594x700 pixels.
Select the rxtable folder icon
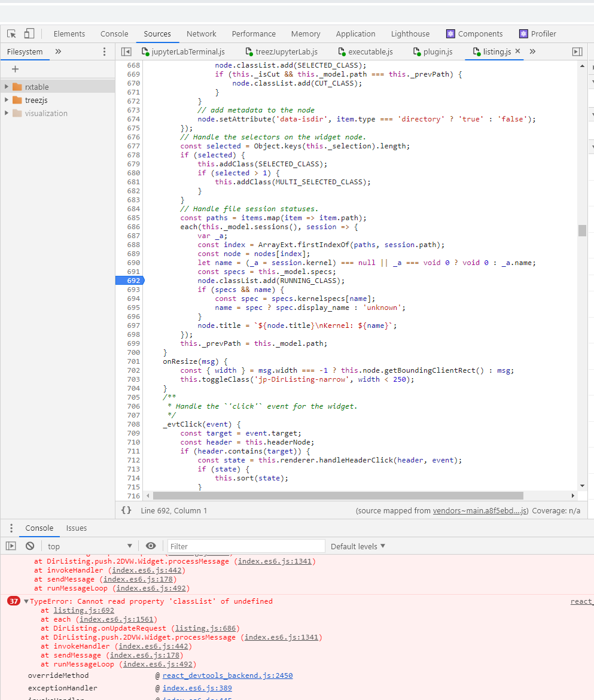click(x=17, y=87)
